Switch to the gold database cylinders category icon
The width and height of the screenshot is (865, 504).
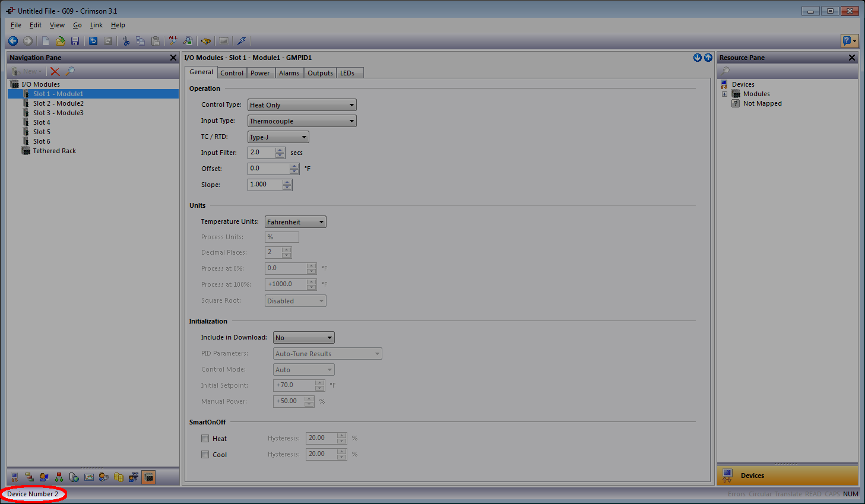(119, 477)
